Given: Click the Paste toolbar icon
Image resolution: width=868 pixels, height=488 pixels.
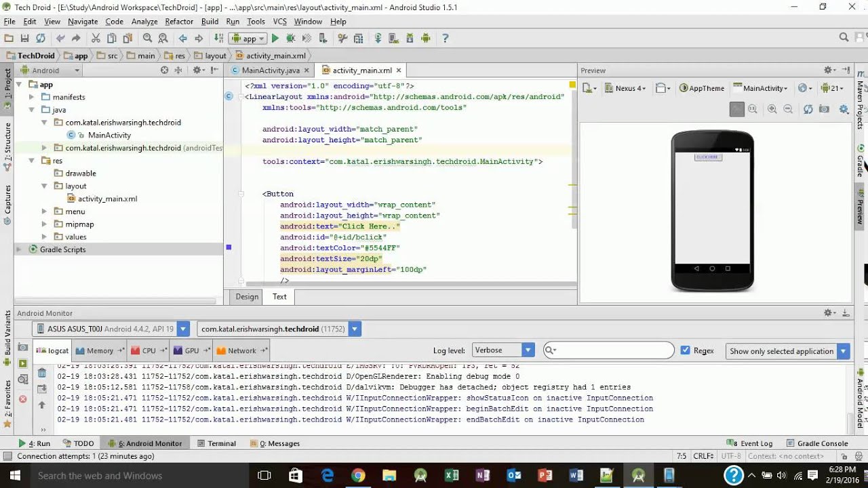Looking at the screenshot, I should click(127, 39).
